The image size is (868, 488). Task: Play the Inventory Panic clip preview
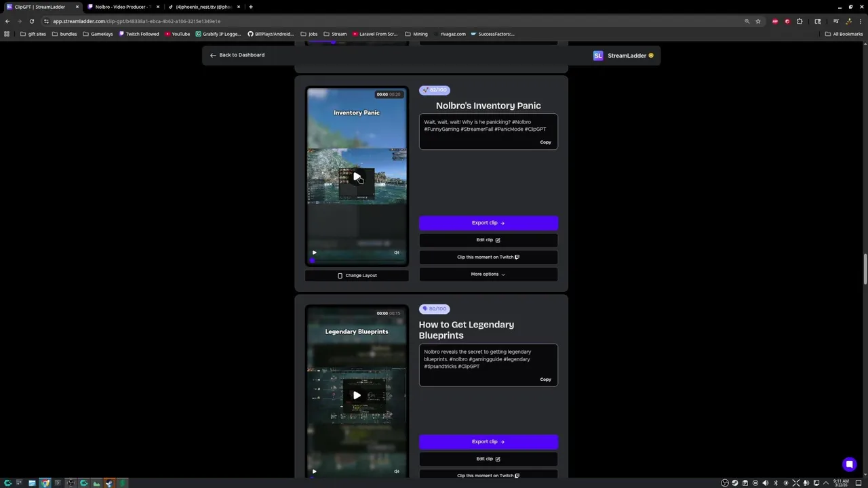(x=357, y=178)
